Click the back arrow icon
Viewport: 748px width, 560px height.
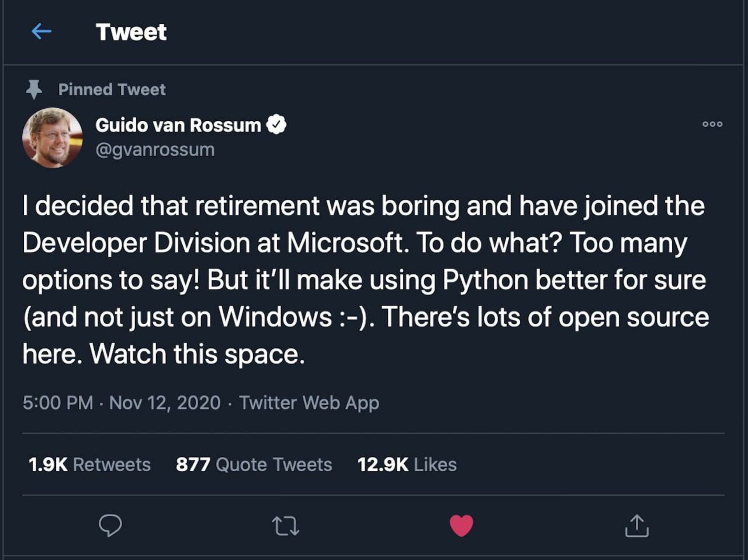pos(41,32)
